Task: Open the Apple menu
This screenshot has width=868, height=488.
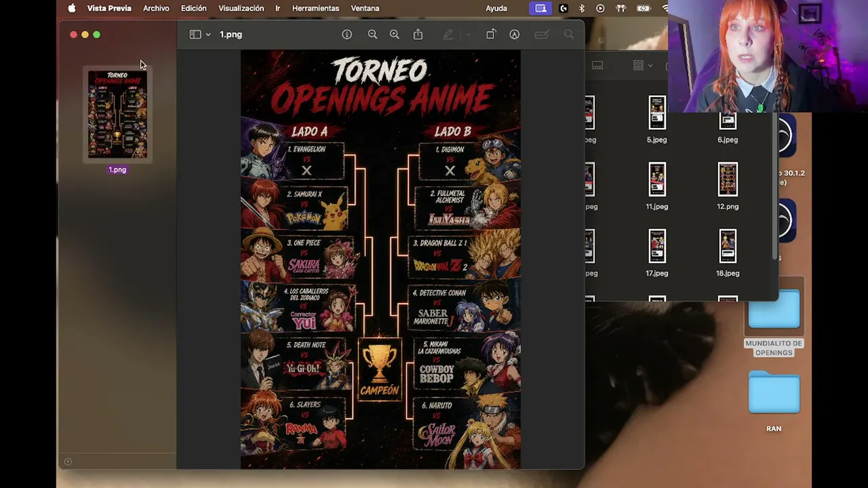Action: point(72,8)
